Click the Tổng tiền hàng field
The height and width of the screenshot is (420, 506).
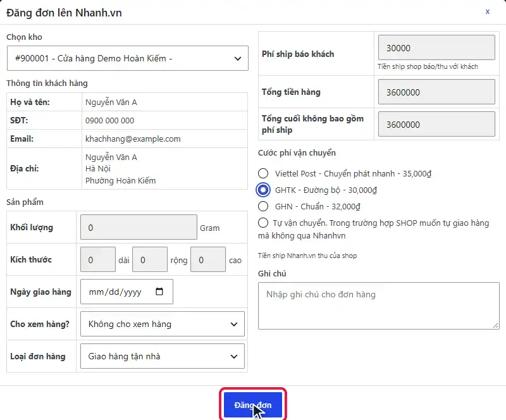[436, 92]
